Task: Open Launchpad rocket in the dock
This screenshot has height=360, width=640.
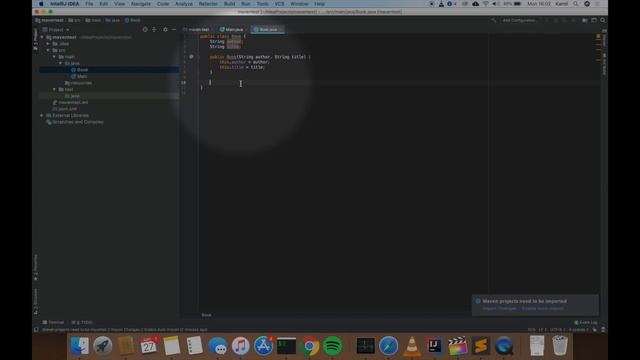Action: pyautogui.click(x=102, y=346)
